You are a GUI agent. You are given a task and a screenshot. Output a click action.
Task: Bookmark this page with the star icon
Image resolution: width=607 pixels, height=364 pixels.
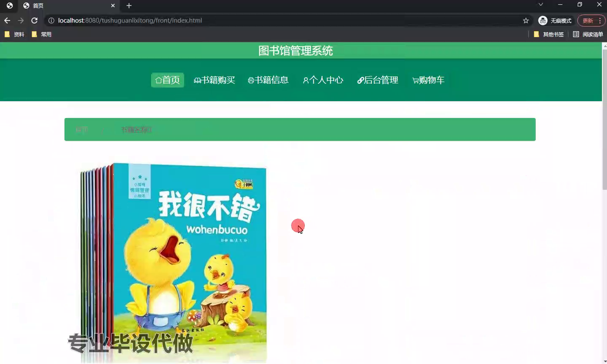pos(526,20)
